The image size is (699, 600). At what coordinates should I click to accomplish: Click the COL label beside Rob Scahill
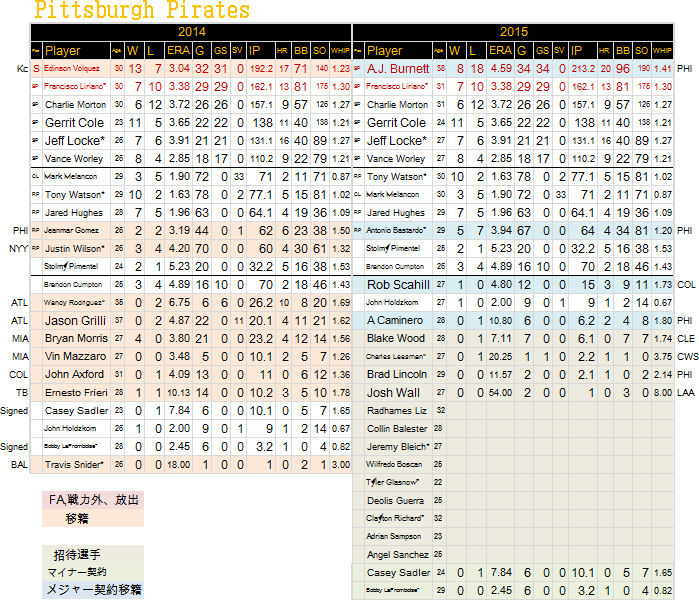point(686,284)
